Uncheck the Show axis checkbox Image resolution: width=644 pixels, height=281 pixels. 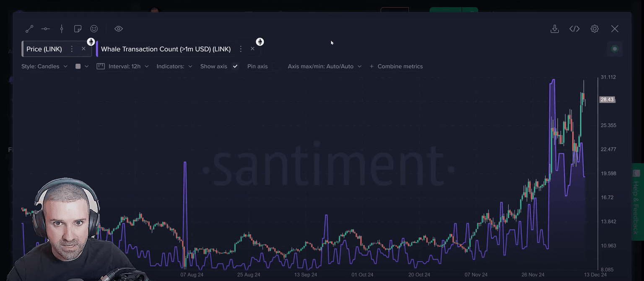(x=235, y=66)
